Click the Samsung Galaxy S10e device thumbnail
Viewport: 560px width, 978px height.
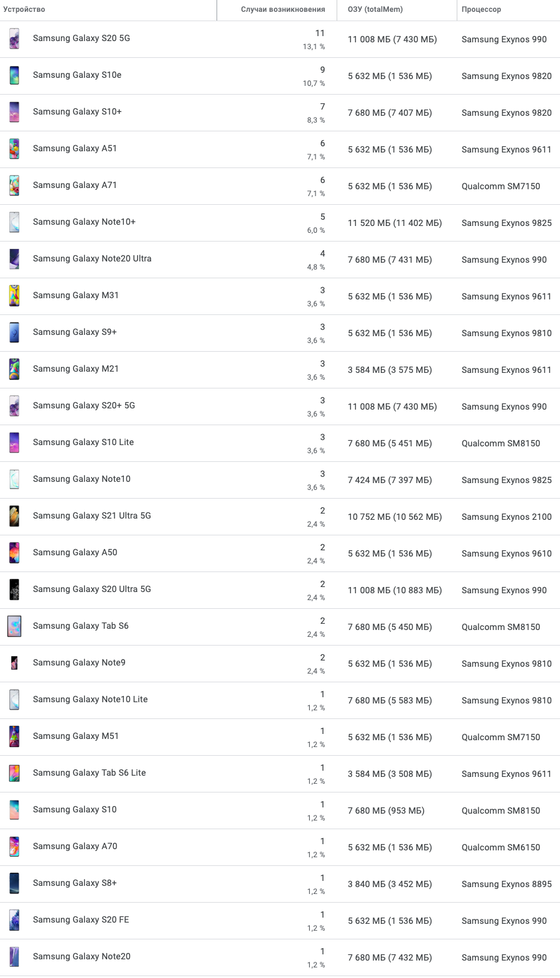click(14, 75)
